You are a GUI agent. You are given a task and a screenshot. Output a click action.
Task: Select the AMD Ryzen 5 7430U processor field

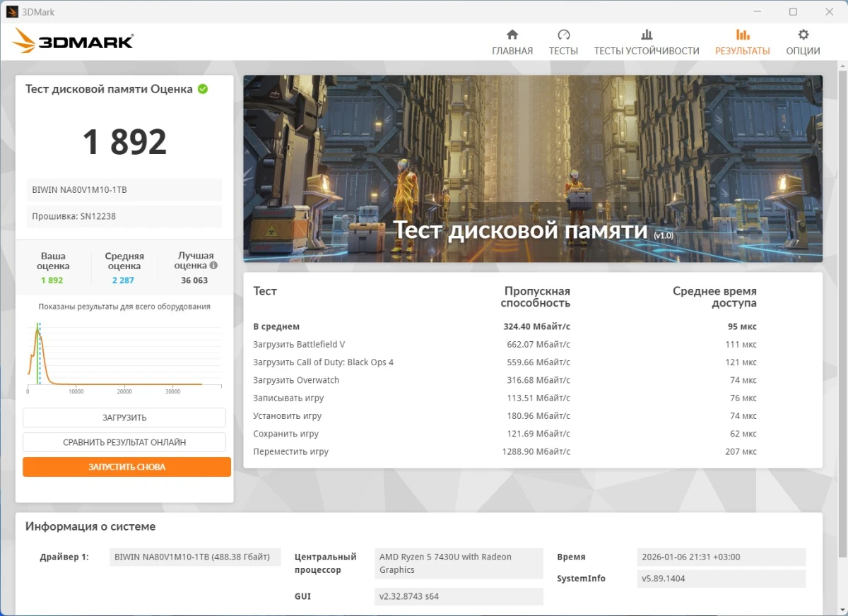pos(458,563)
